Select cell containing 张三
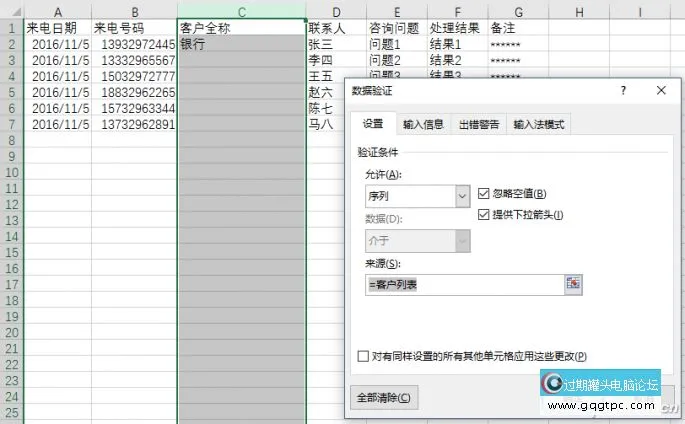The height and width of the screenshot is (424, 685). 335,44
